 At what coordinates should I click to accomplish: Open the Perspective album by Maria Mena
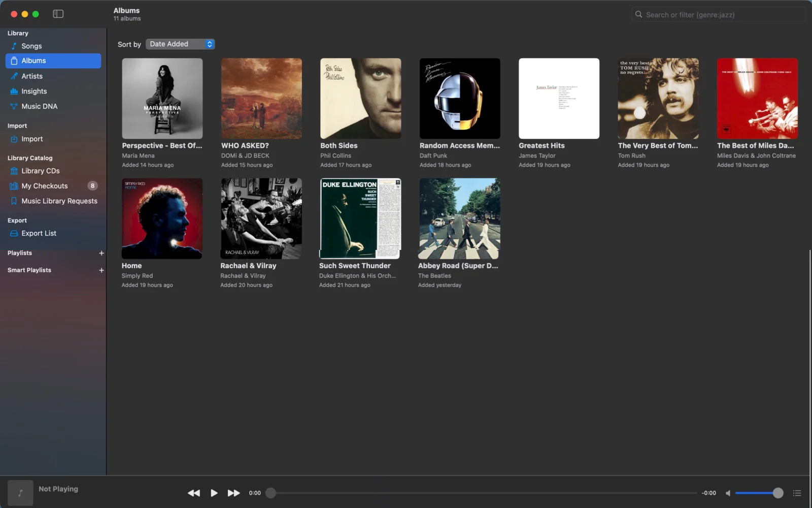[x=162, y=99]
